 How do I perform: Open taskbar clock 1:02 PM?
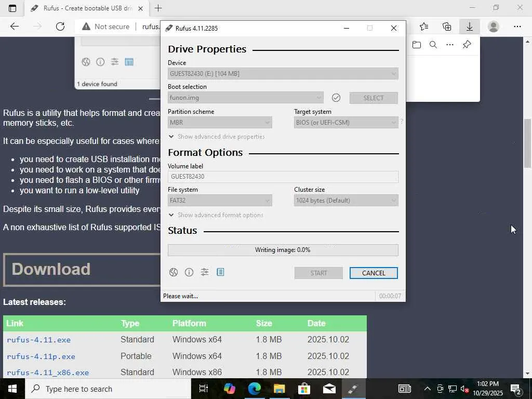488,389
